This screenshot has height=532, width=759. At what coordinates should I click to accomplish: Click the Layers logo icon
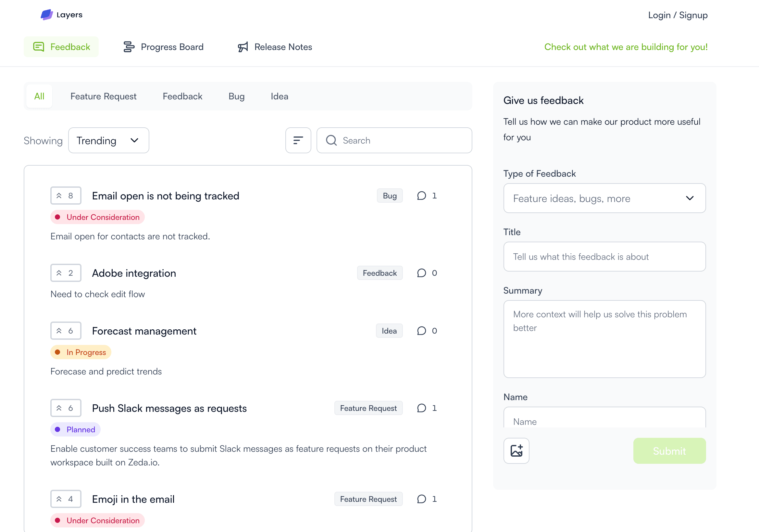47,15
